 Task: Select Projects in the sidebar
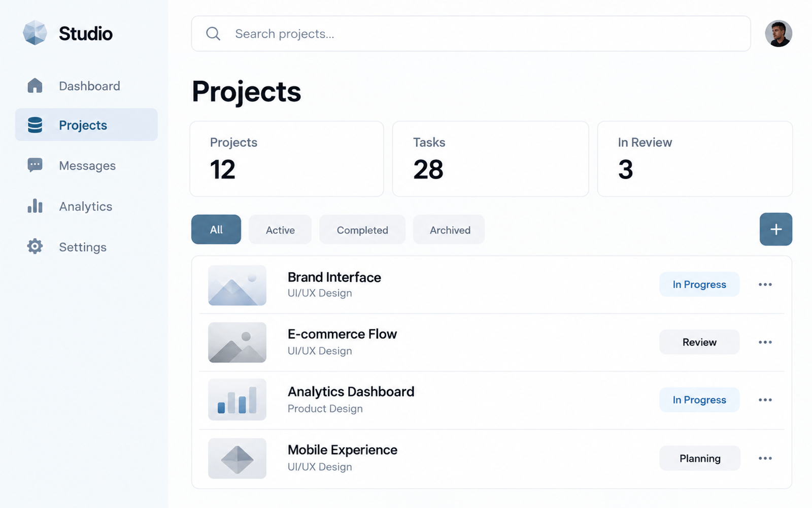click(86, 124)
